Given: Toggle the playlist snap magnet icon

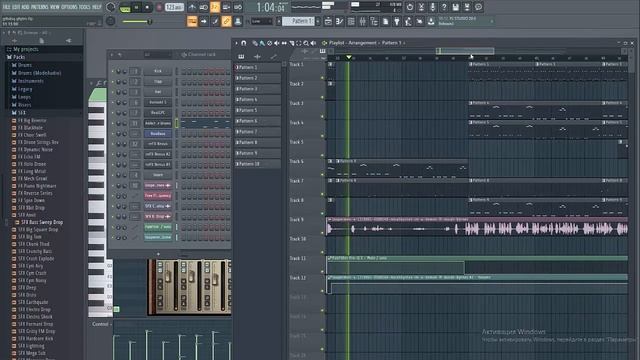Looking at the screenshot, I should click(x=244, y=43).
